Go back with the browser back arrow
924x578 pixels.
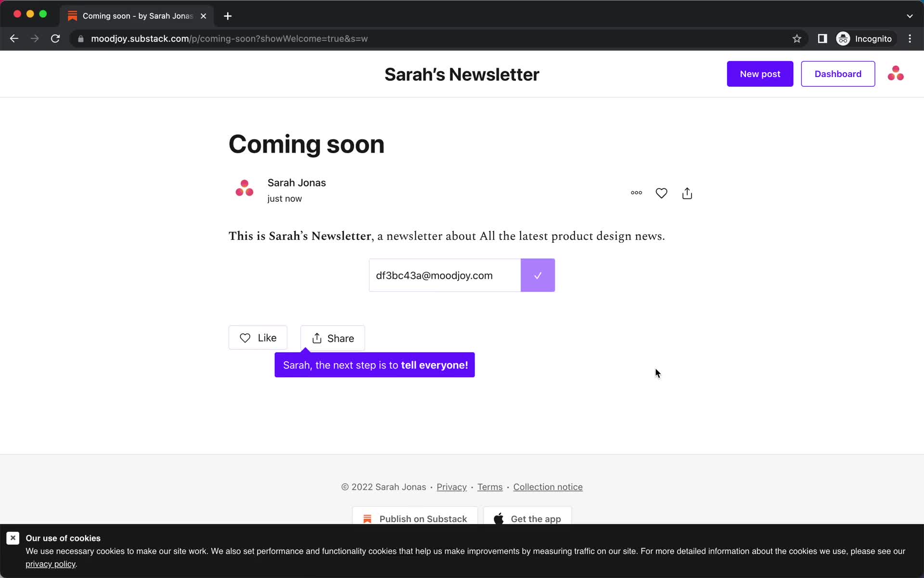[14, 39]
